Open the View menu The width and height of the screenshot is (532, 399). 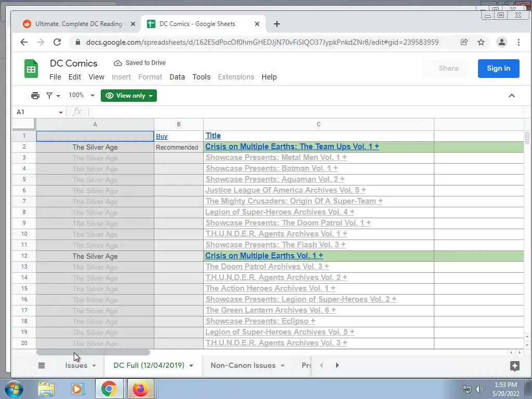click(x=96, y=77)
